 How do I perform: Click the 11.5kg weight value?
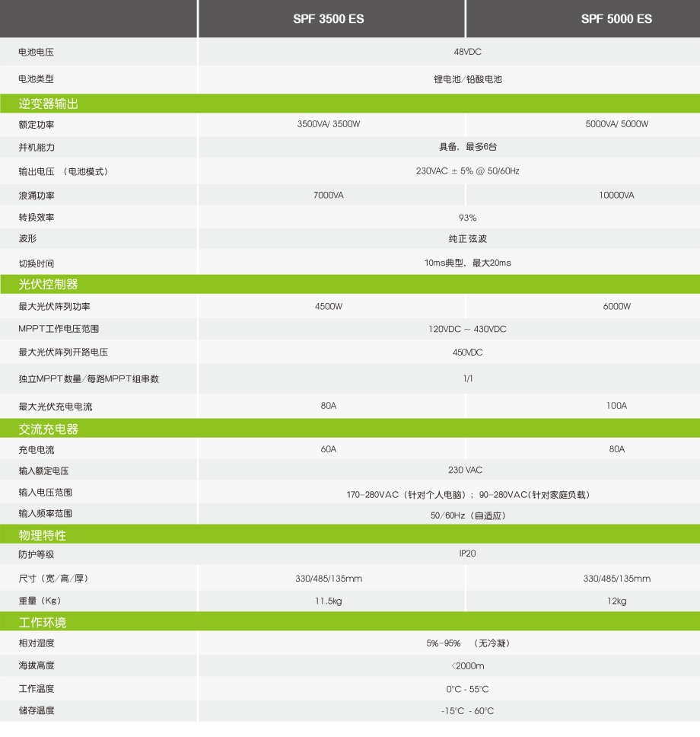pyautogui.click(x=329, y=601)
